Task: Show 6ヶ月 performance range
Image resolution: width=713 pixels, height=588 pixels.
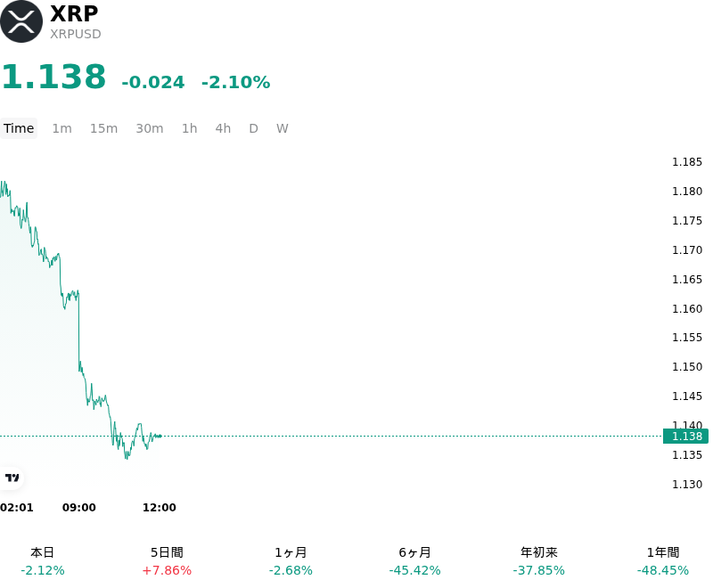Action: [414, 561]
